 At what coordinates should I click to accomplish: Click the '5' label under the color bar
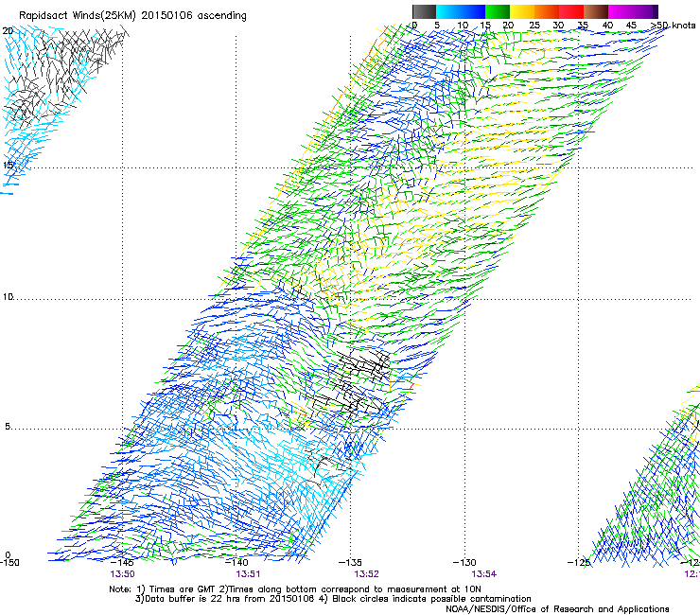(x=437, y=26)
